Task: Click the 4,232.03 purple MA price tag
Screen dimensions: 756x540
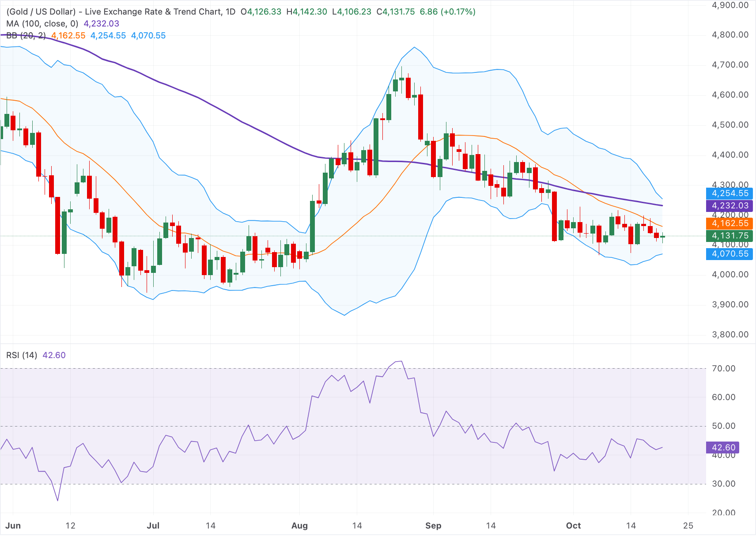Action: (x=730, y=206)
